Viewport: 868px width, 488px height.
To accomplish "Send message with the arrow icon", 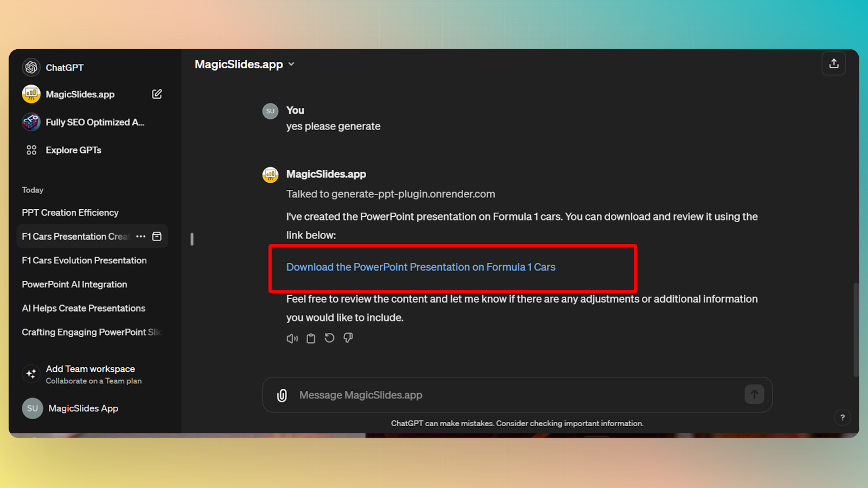I will point(755,395).
